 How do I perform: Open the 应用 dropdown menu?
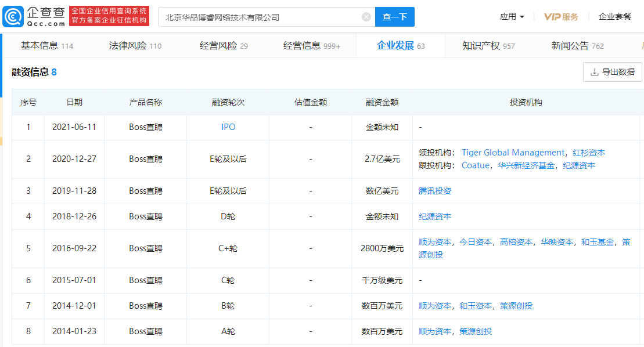(x=512, y=16)
